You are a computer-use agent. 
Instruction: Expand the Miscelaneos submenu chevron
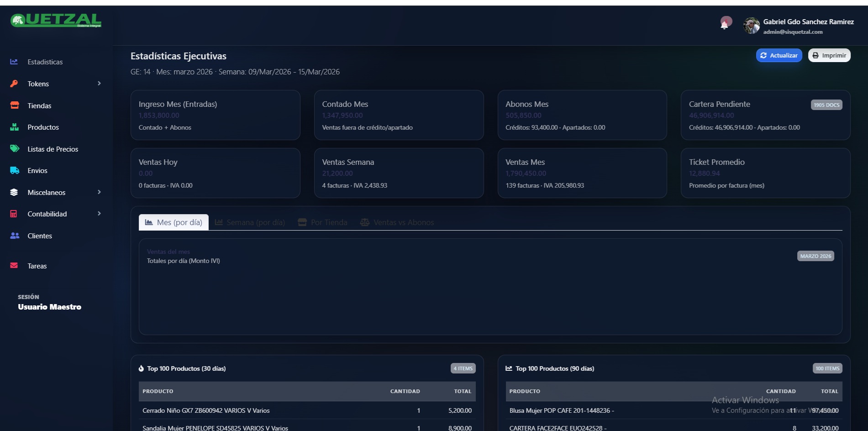99,192
